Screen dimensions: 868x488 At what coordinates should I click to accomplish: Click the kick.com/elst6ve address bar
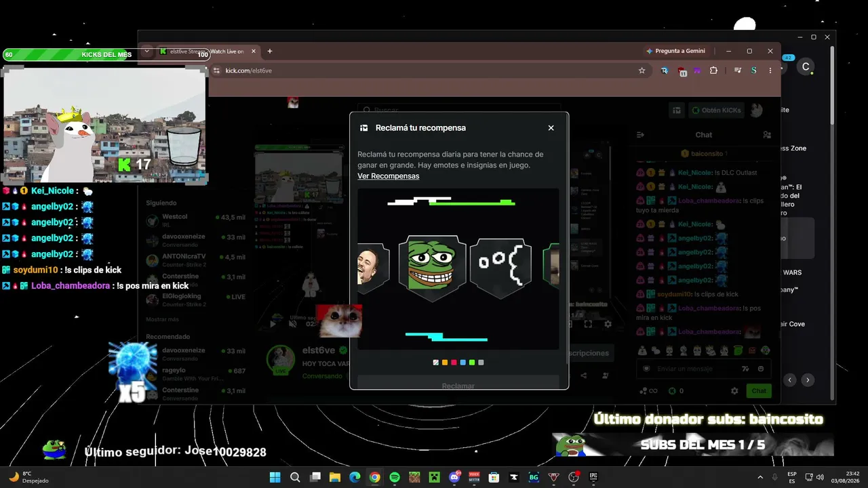coord(430,70)
